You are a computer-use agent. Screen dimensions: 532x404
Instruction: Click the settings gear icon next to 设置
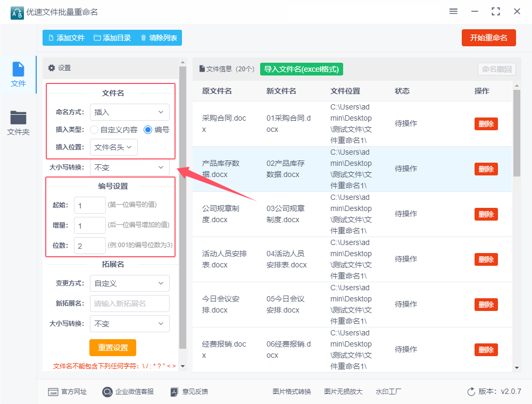coord(52,68)
